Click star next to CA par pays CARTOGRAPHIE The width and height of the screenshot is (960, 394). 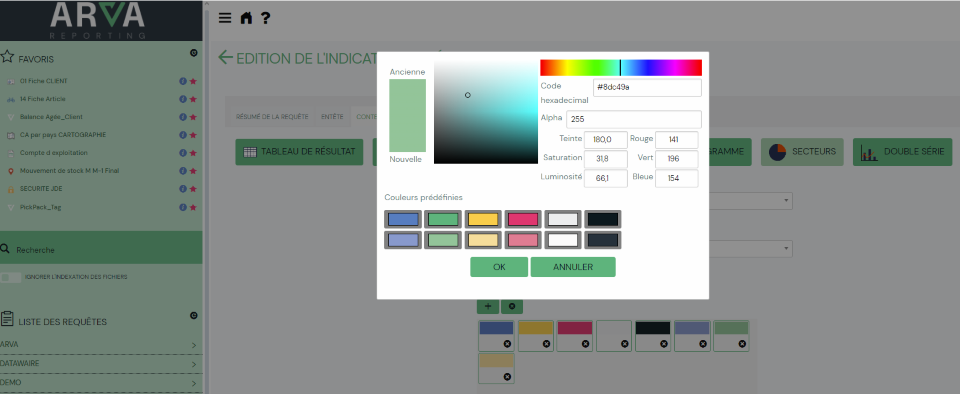[x=193, y=135]
